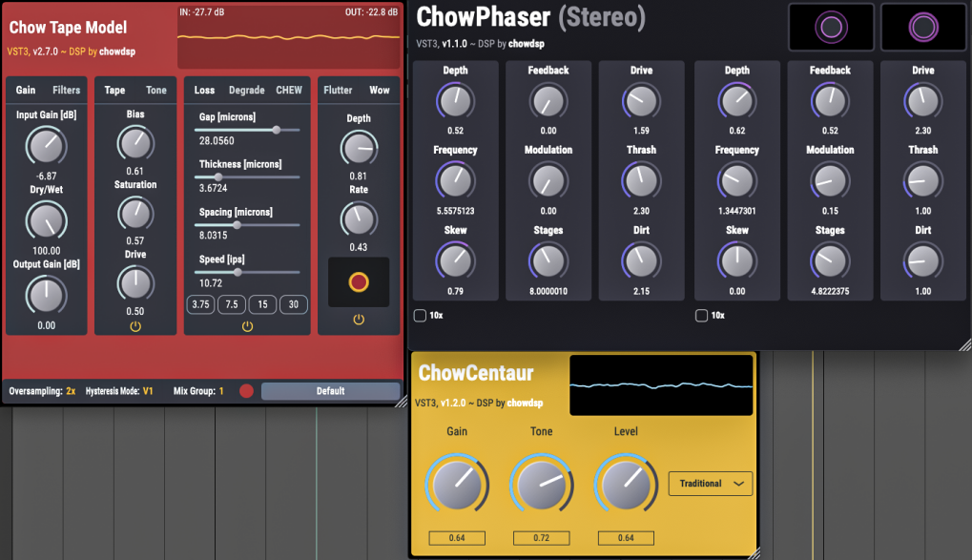Select the Flutter tab
Screen dimensions: 972x560
(338, 90)
